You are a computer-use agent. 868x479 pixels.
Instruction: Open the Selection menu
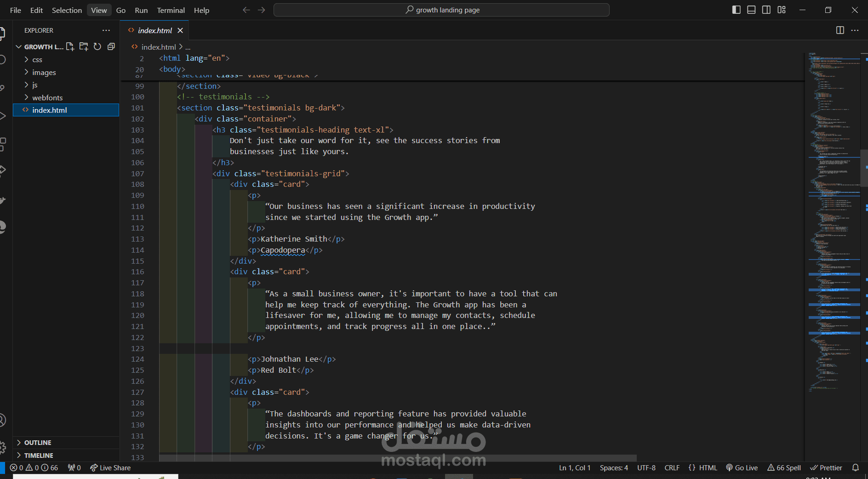[x=67, y=10]
